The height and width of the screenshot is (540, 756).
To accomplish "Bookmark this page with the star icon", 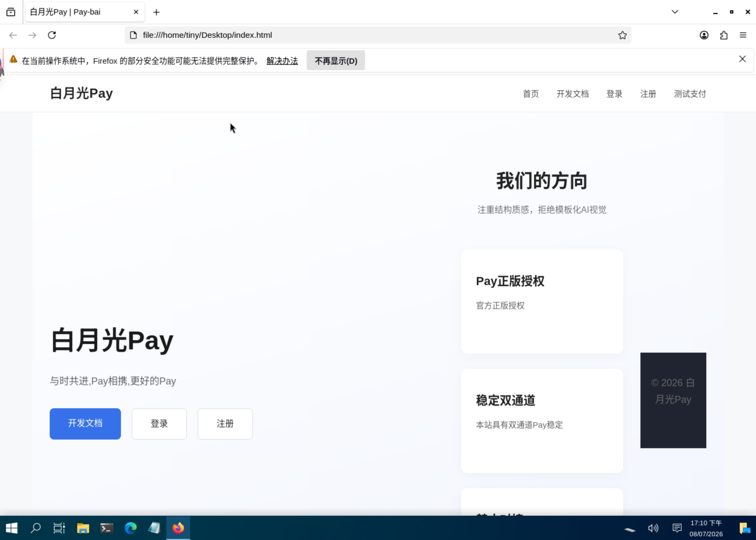I will (x=622, y=35).
